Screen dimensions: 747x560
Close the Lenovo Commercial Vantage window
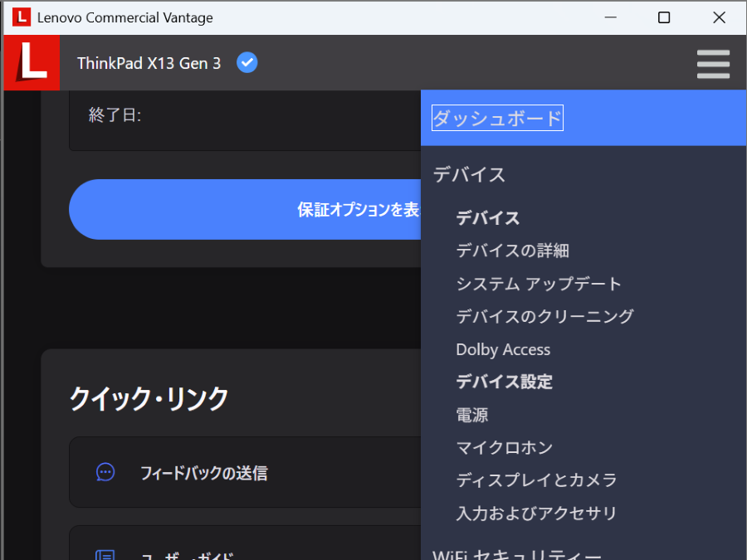pyautogui.click(x=719, y=17)
